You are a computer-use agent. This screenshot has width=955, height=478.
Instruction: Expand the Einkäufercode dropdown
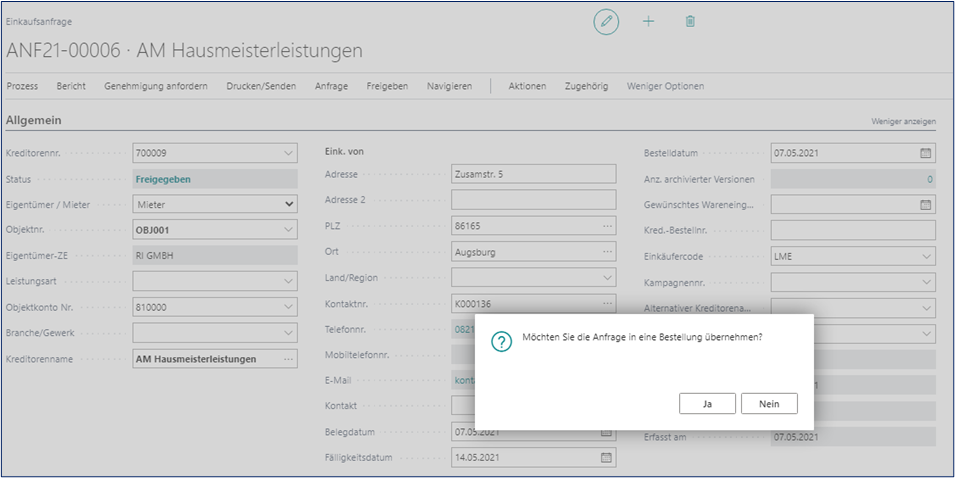[926, 256]
